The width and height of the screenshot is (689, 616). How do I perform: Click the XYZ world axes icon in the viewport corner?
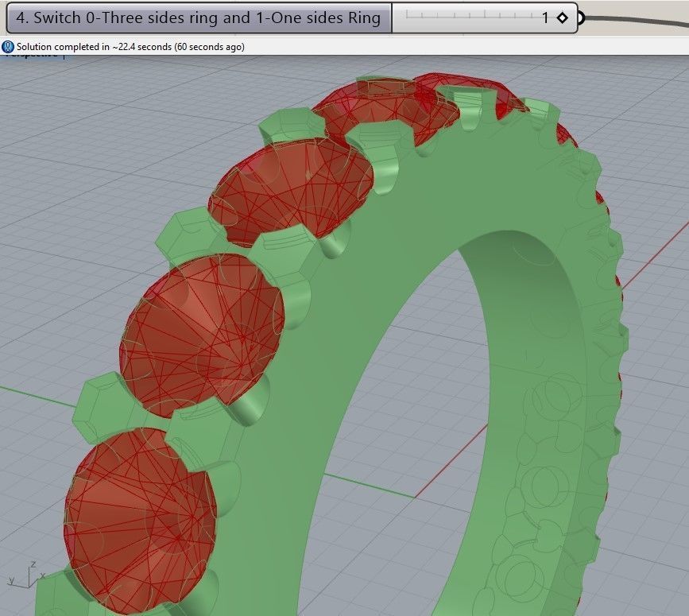tap(26, 575)
